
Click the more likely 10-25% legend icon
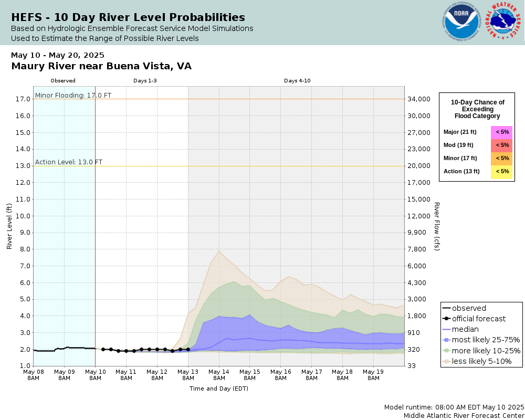coord(446,351)
